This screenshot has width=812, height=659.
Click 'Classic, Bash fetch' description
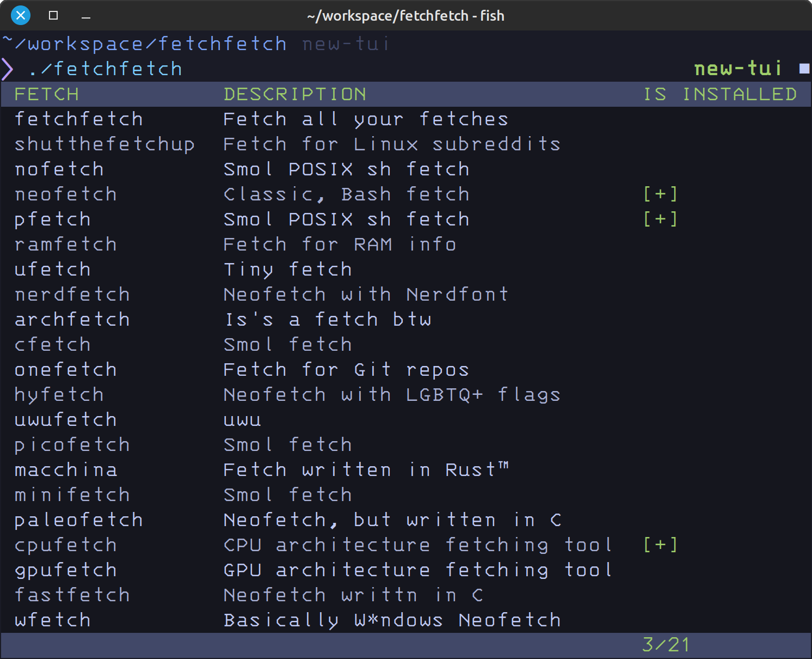(346, 194)
